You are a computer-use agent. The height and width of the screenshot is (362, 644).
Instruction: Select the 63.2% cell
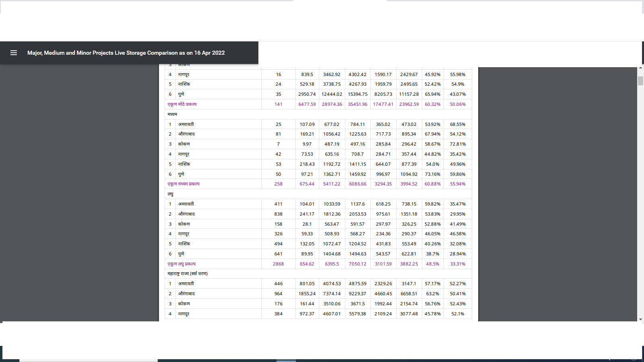432,294
